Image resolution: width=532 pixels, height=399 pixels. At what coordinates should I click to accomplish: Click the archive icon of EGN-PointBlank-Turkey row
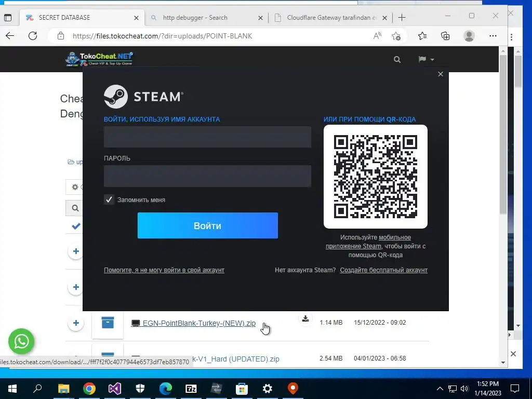(108, 322)
